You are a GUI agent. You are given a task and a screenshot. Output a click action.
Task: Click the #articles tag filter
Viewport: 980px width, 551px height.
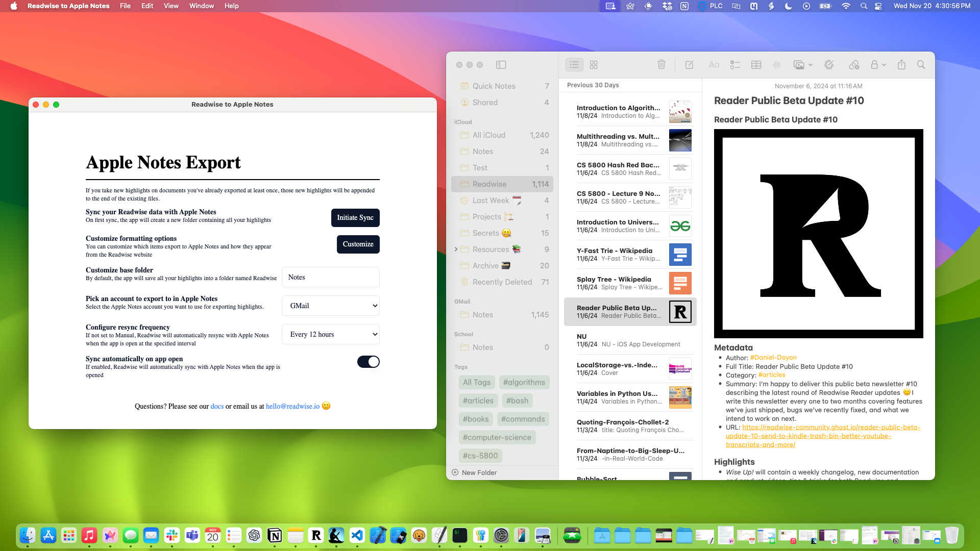pyautogui.click(x=479, y=400)
